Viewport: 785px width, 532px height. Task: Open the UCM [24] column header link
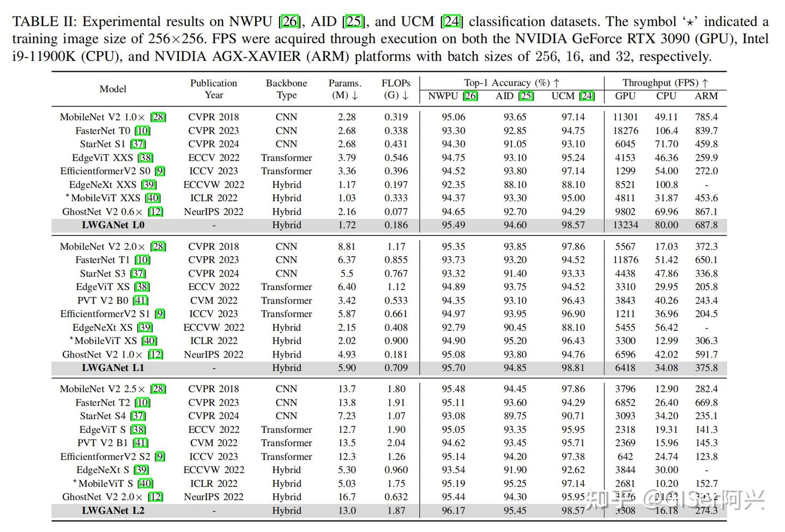[586, 95]
